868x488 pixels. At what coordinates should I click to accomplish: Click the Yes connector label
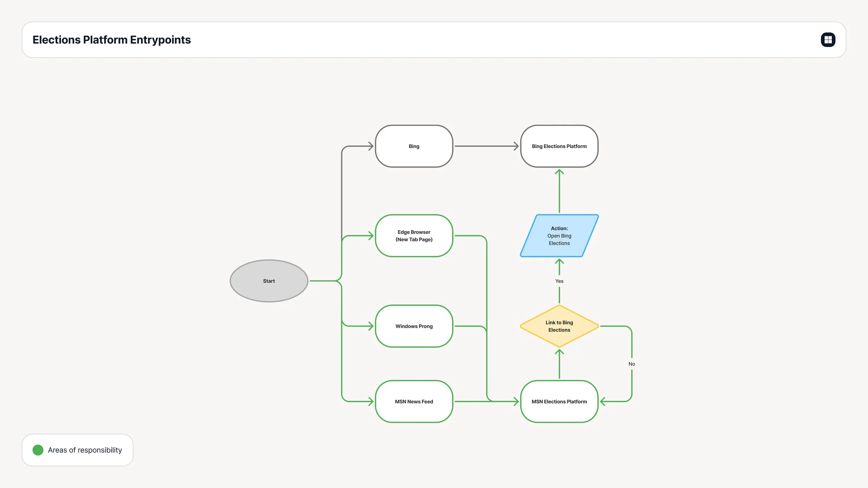point(559,281)
